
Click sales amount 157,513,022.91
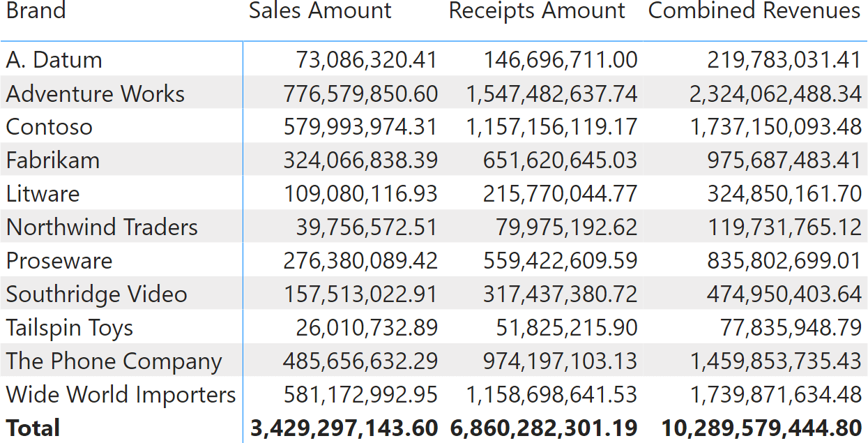[x=360, y=294]
